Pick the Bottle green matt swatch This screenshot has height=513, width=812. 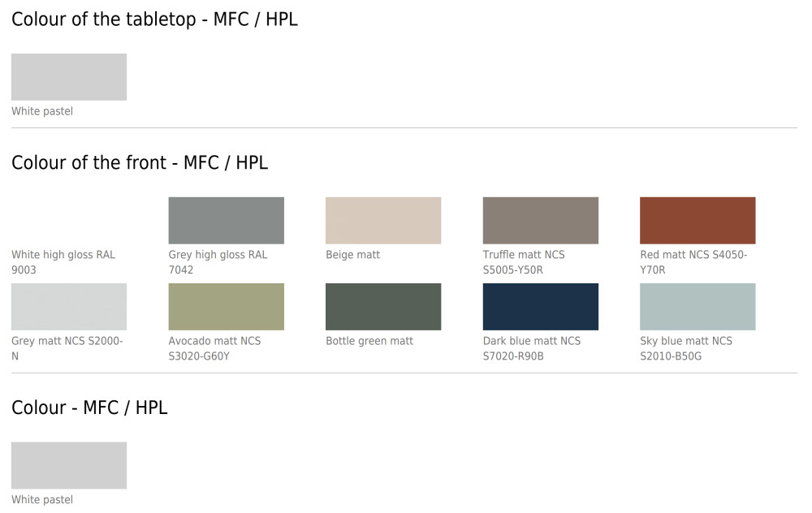(383, 307)
